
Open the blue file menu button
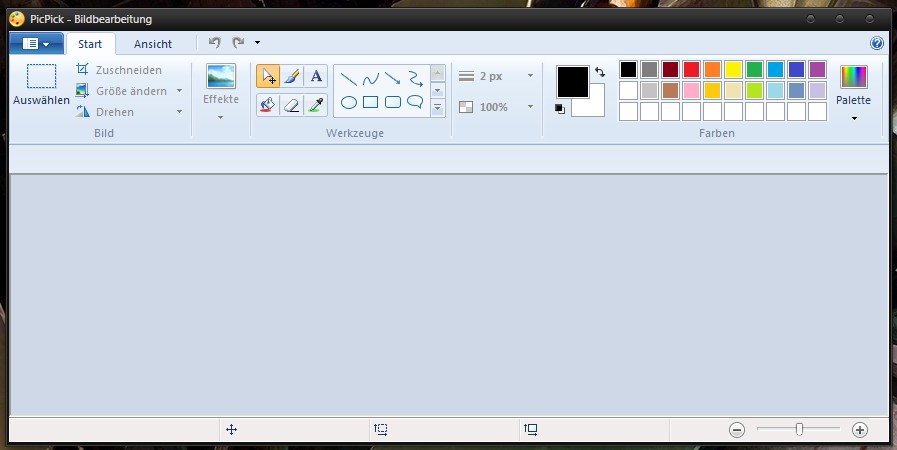click(36, 44)
